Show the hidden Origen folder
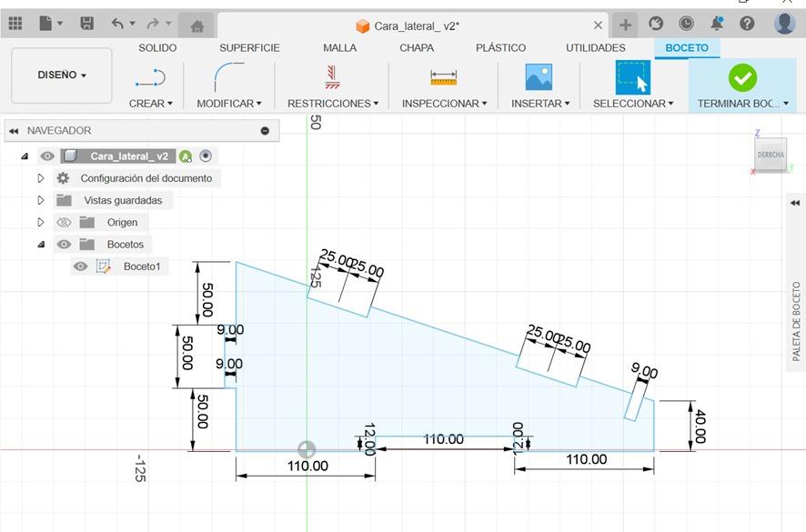Viewport: 806px width, 532px height. (x=64, y=222)
